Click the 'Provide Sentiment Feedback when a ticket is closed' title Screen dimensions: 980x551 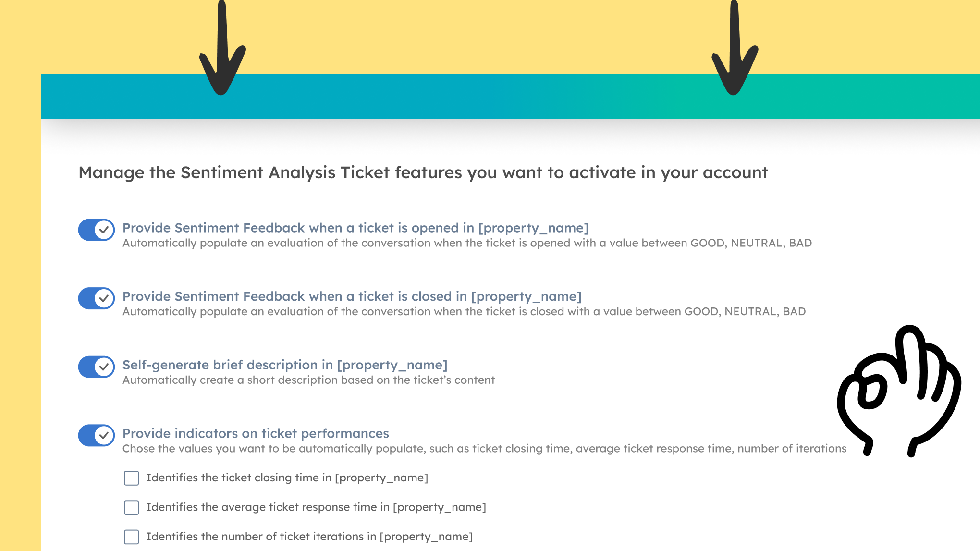coord(352,296)
